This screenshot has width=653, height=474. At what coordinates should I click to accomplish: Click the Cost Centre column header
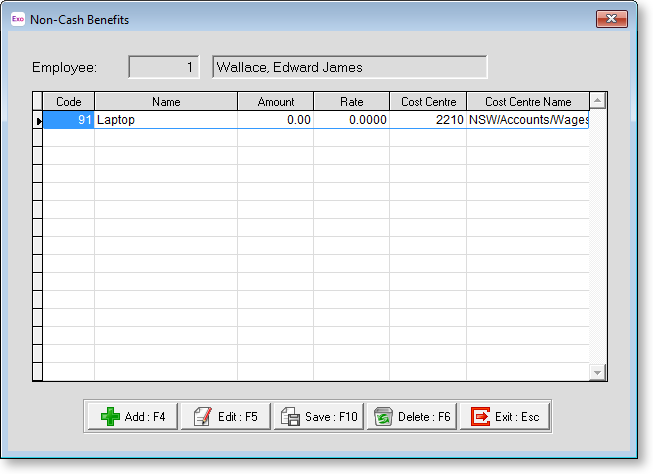[427, 101]
